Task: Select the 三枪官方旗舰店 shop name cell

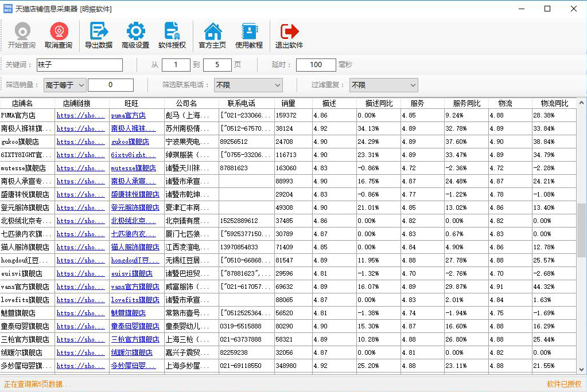Action: tap(25, 339)
